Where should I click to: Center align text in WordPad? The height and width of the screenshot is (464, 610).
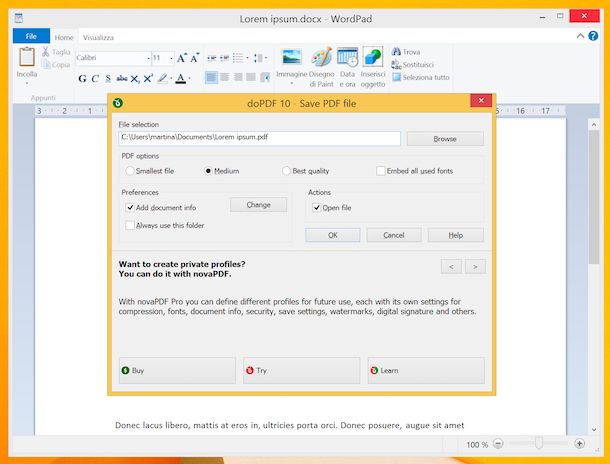(x=224, y=77)
